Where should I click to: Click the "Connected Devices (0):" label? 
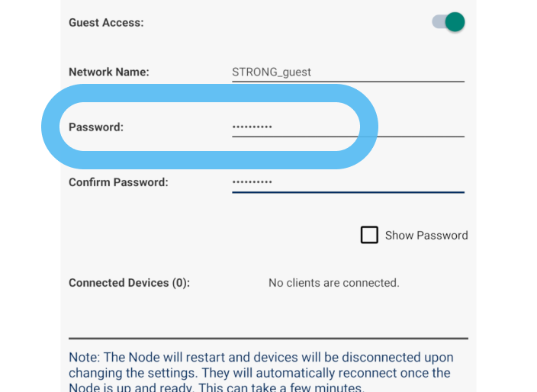coord(129,283)
